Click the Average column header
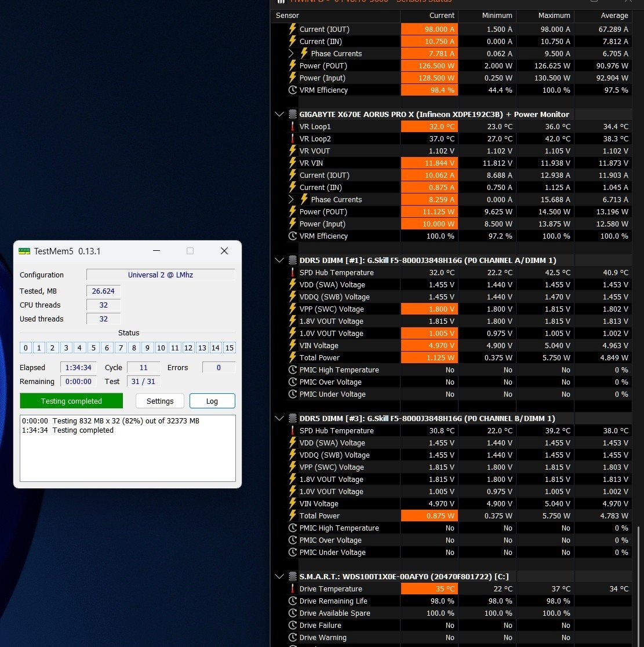The width and height of the screenshot is (644, 647). point(603,16)
